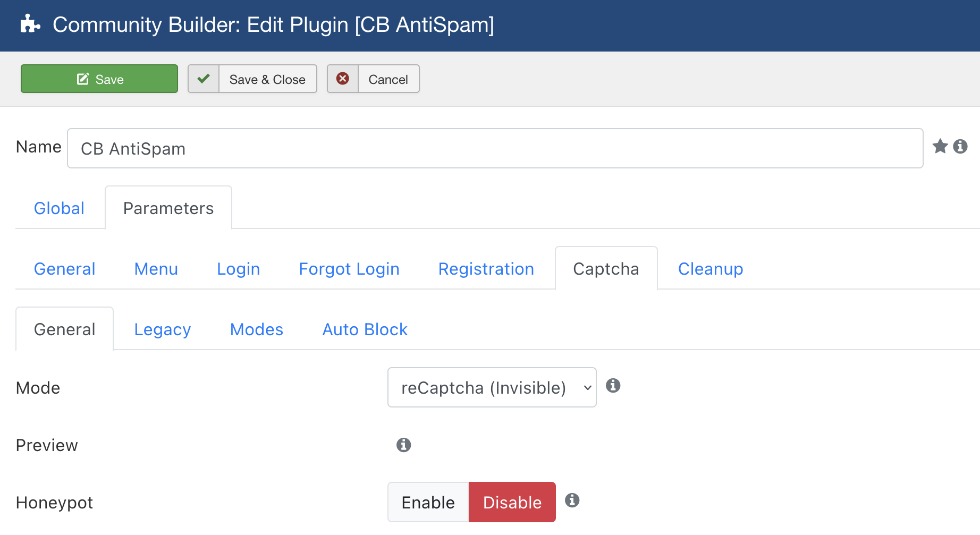Select the General sub-tab next to Legacy

(x=65, y=329)
